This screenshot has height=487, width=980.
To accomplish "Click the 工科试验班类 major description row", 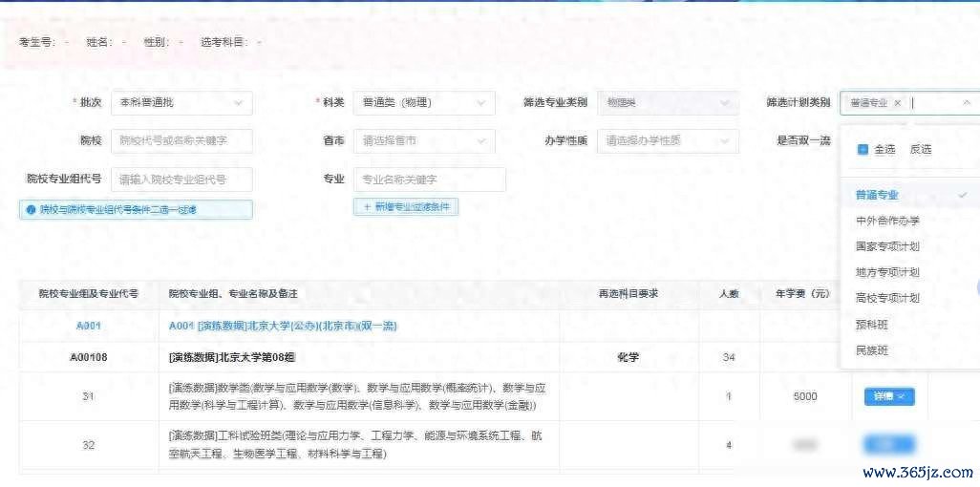I will pyautogui.click(x=358, y=445).
